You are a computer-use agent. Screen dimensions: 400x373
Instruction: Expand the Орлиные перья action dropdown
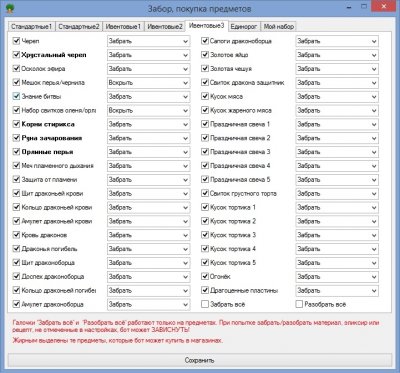pos(148,152)
